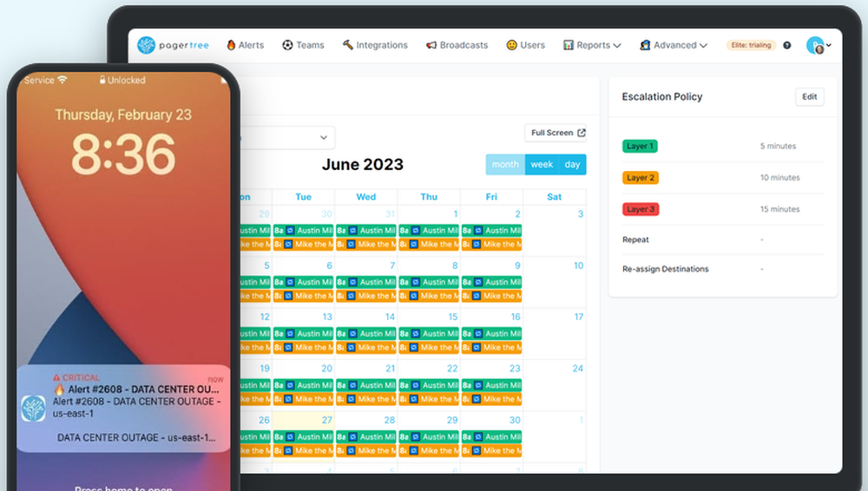This screenshot has width=868, height=491.
Task: Switch calendar to week view
Action: point(542,165)
